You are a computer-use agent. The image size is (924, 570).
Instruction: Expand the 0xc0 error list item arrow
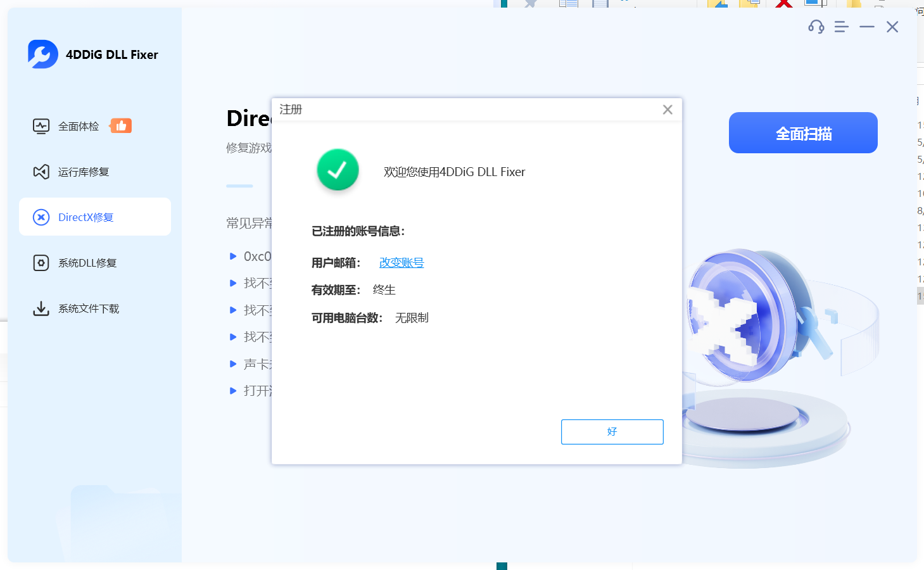(233, 256)
